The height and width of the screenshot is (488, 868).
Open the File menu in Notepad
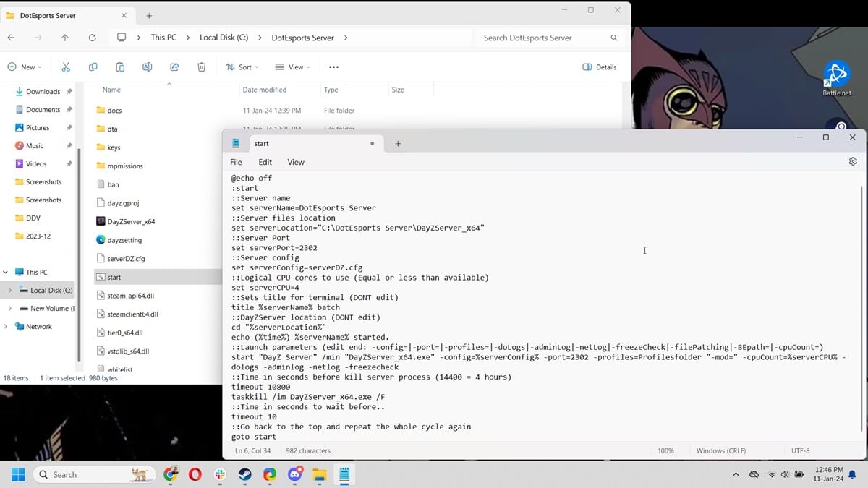pos(236,162)
